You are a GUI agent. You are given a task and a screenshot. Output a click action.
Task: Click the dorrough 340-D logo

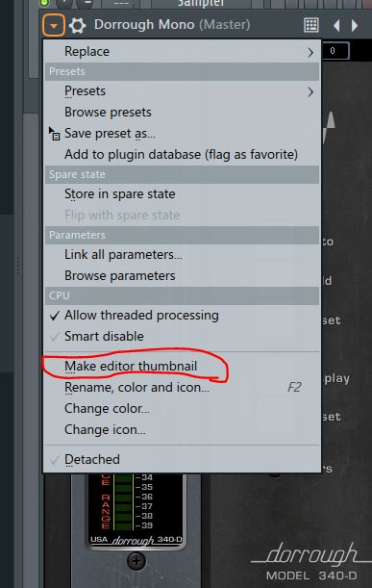136,540
